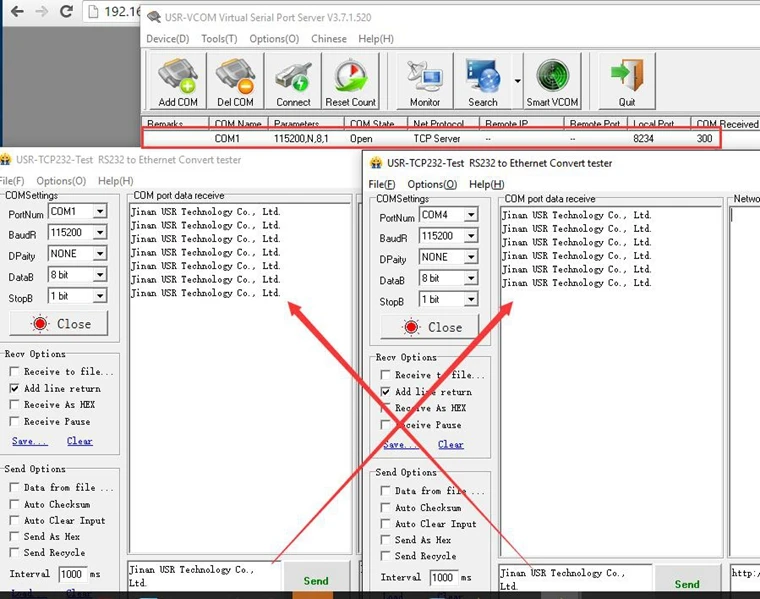The image size is (760, 599).
Task: Click Local Port value 8234
Action: (x=643, y=139)
